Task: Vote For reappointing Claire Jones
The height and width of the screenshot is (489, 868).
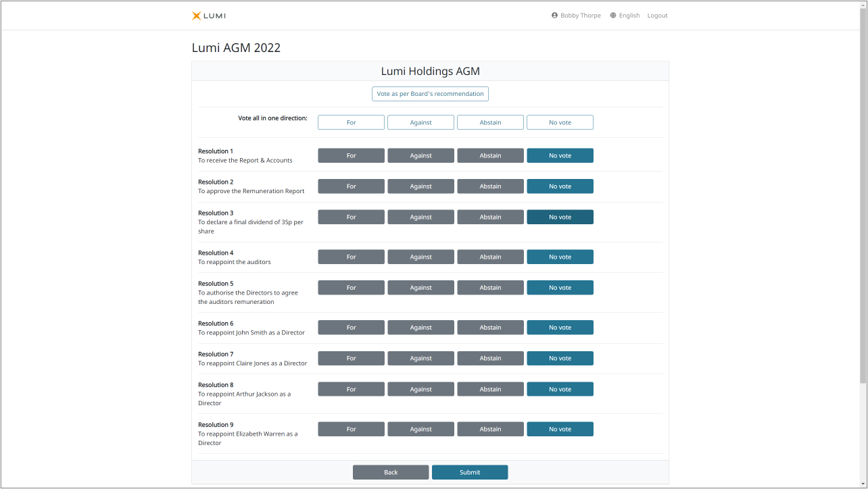Action: tap(351, 358)
